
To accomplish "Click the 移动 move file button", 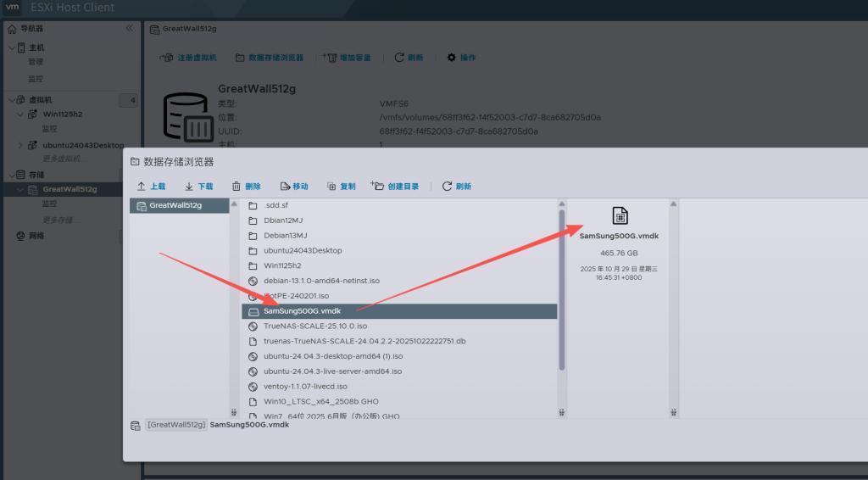I will [294, 187].
